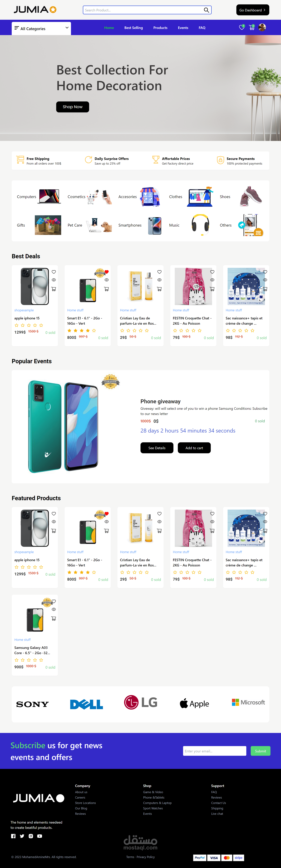The image size is (281, 868).
Task: Open the Best Selling menu item
Action: click(134, 28)
